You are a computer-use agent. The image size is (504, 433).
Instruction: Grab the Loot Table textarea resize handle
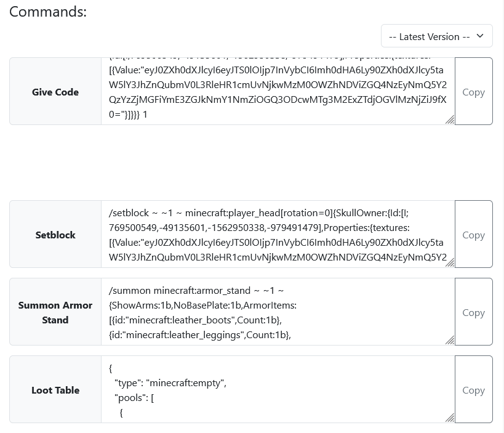pyautogui.click(x=450, y=418)
